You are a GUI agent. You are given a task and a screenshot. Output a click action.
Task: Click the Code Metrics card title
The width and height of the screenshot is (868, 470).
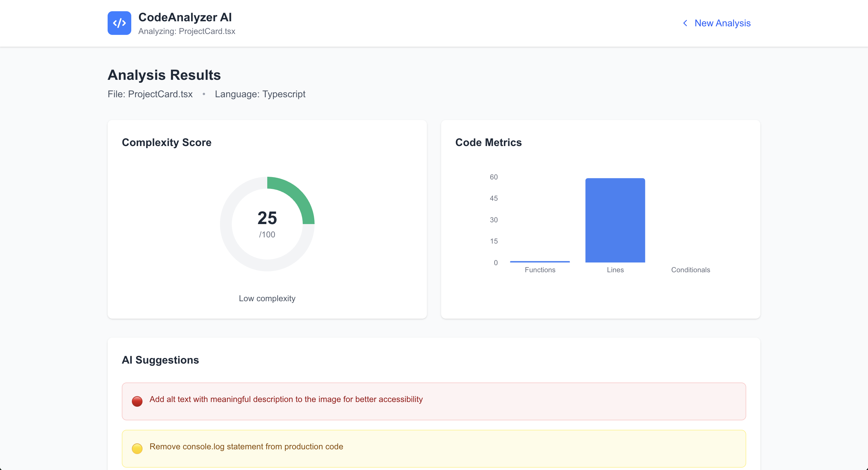(488, 142)
